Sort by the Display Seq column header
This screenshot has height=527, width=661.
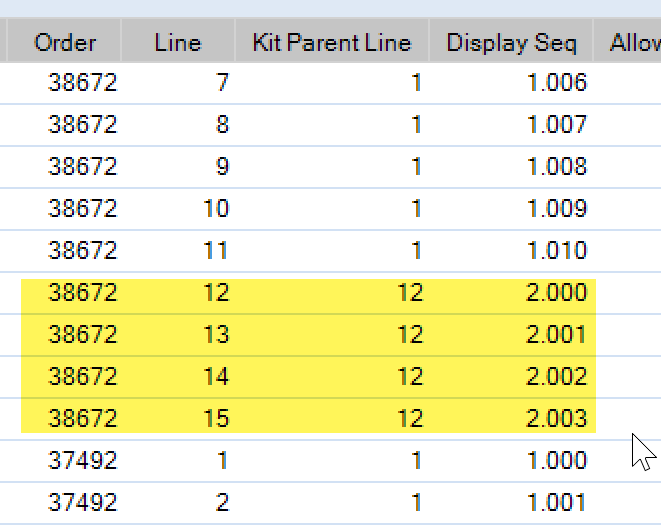tap(512, 42)
